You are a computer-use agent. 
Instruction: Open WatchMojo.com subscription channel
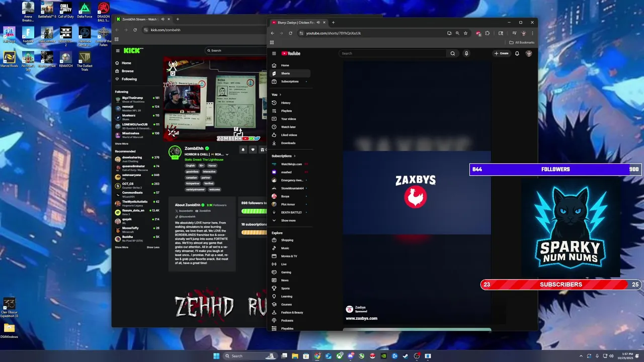pyautogui.click(x=290, y=164)
